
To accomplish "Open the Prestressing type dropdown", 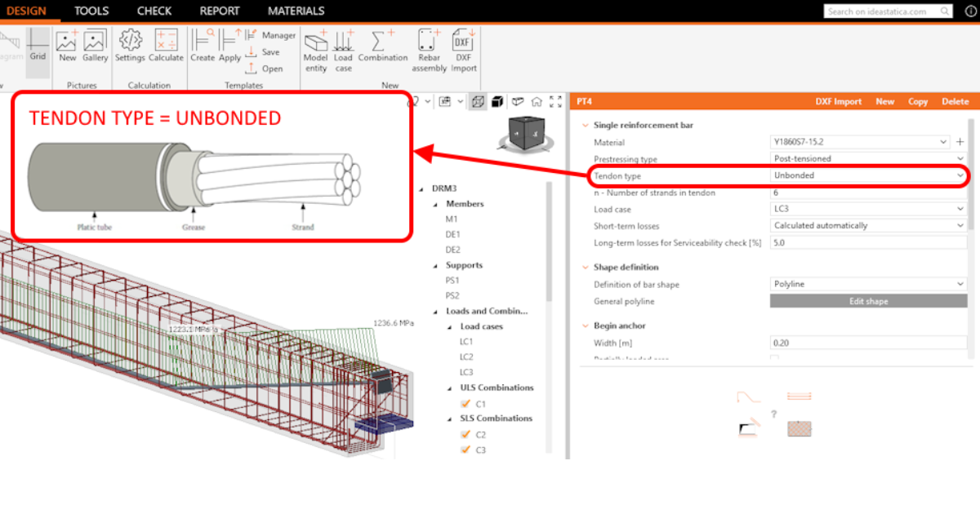I will [x=868, y=158].
